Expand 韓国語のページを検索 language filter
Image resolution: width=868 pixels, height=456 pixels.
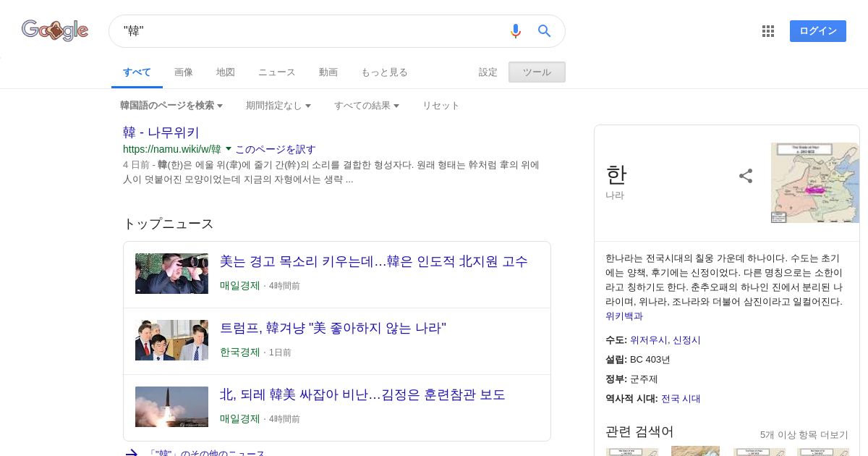[x=171, y=106]
